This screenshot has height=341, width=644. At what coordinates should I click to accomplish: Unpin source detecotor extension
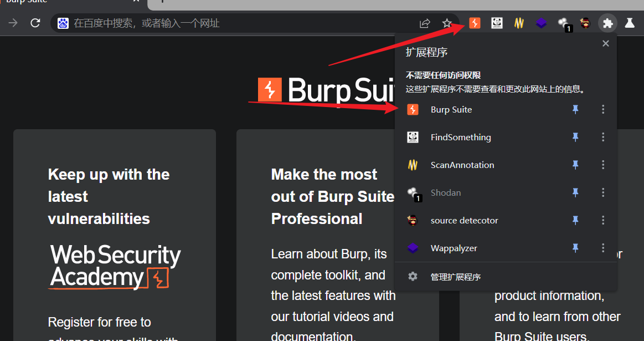[575, 221]
